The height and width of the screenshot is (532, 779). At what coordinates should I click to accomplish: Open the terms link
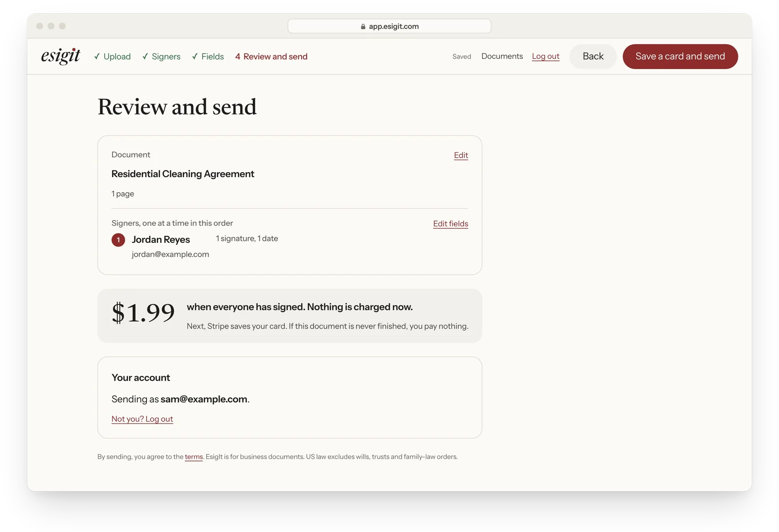[194, 457]
